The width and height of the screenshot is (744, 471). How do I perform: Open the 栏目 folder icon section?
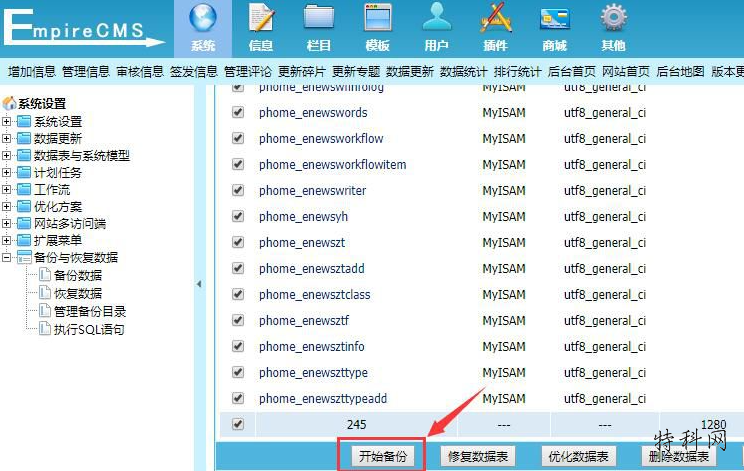319,28
